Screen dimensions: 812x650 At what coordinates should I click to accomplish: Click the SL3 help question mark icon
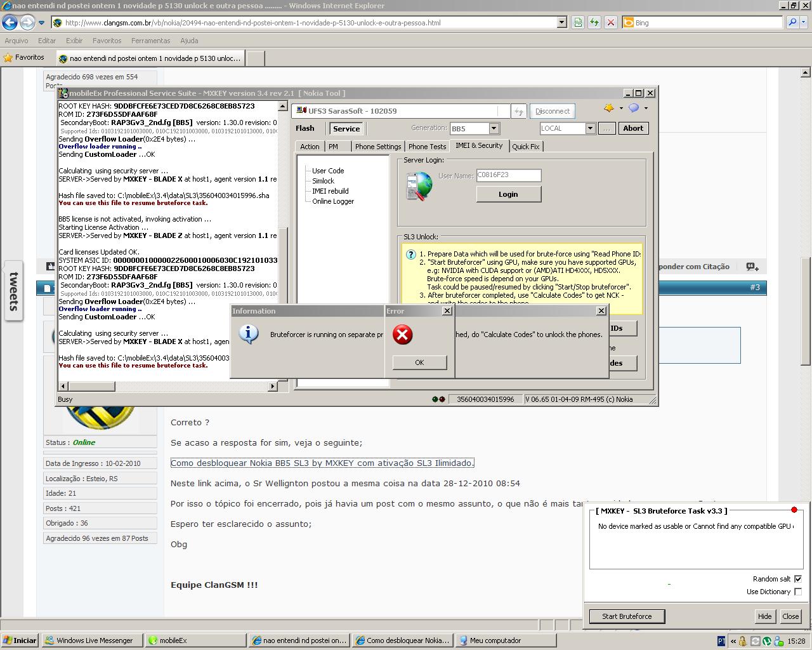coord(411,255)
